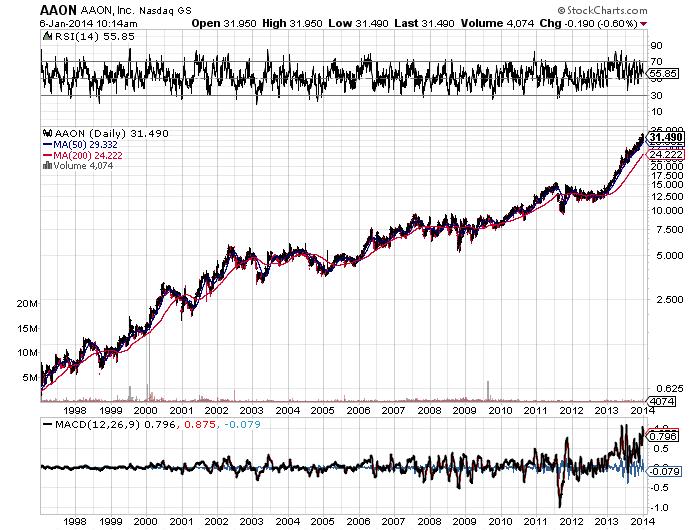Click the 10M volume axis label
The image size is (700, 530).
coord(27,353)
